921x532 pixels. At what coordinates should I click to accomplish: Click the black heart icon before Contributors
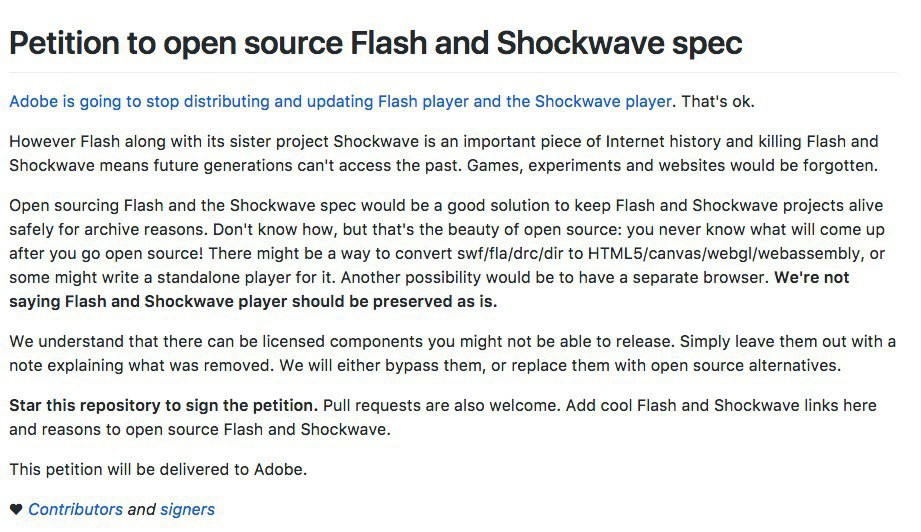coord(15,510)
